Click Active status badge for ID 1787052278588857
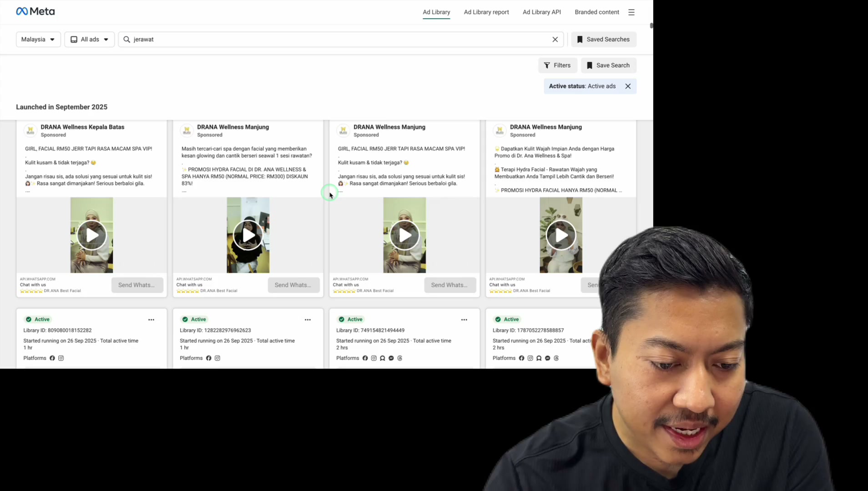868x491 pixels. coord(507,320)
